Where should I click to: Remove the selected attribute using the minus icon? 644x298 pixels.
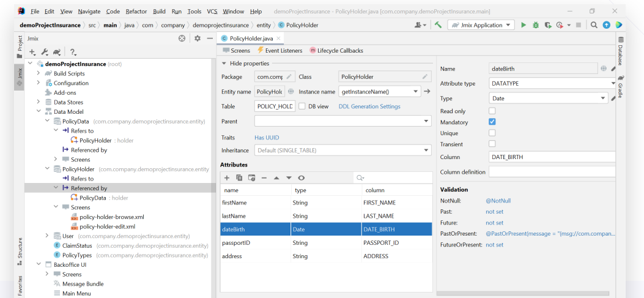pyautogui.click(x=264, y=177)
